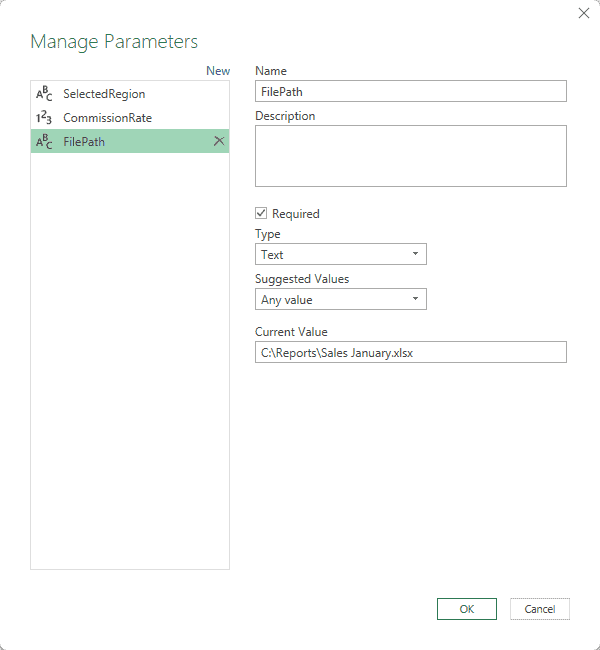This screenshot has width=600, height=650.
Task: Select the CommissionRate parameter
Action: 130,118
